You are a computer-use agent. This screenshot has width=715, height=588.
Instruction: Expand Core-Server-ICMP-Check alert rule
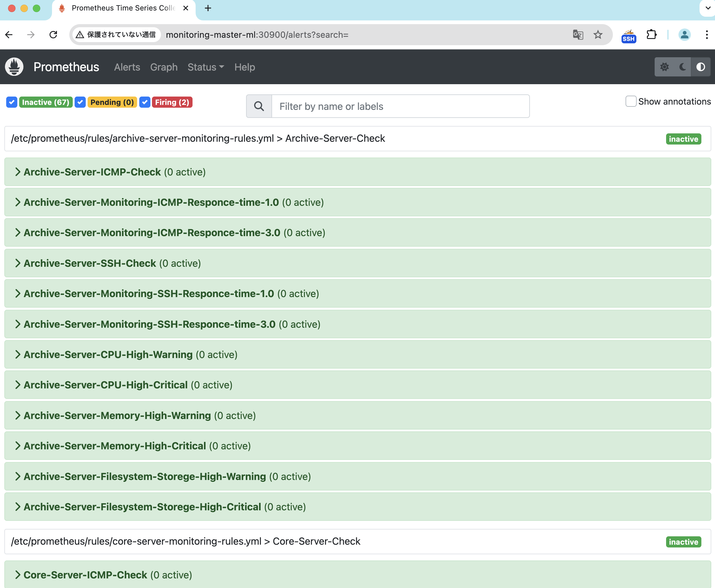pyautogui.click(x=85, y=575)
